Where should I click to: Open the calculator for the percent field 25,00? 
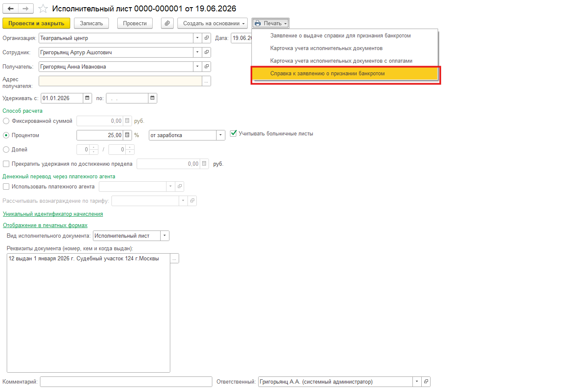127,135
